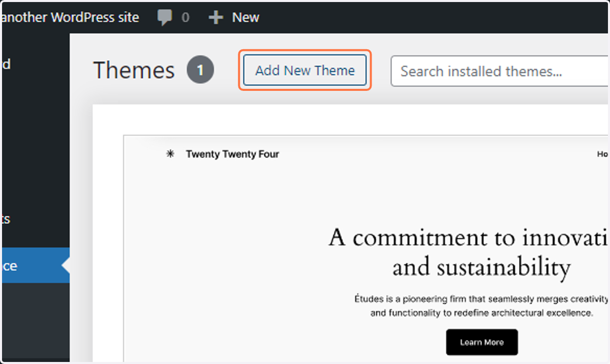Click the Twenty Twenty Four title text

tap(232, 154)
